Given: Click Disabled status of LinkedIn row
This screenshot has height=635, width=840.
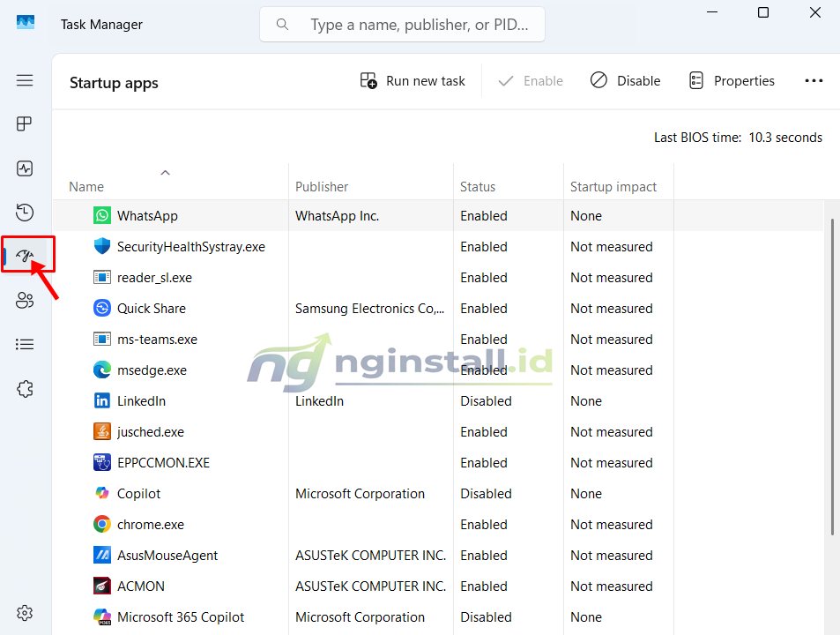Looking at the screenshot, I should click(486, 401).
